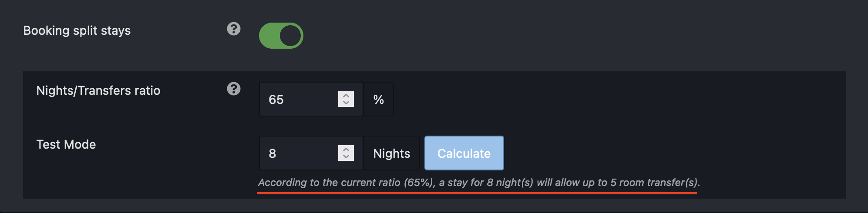Open help icon for Booking split stays

[234, 29]
